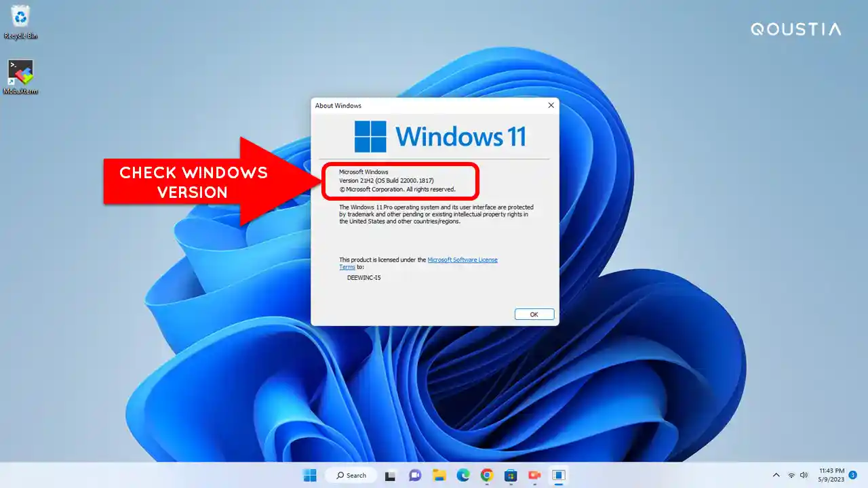
Task: Launch Google Chrome from taskbar
Action: (x=486, y=475)
